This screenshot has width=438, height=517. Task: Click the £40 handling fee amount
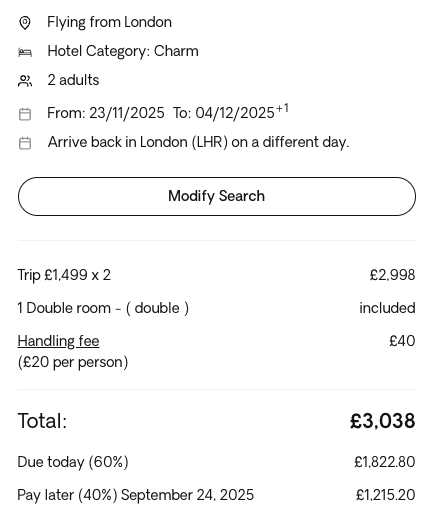coord(402,341)
